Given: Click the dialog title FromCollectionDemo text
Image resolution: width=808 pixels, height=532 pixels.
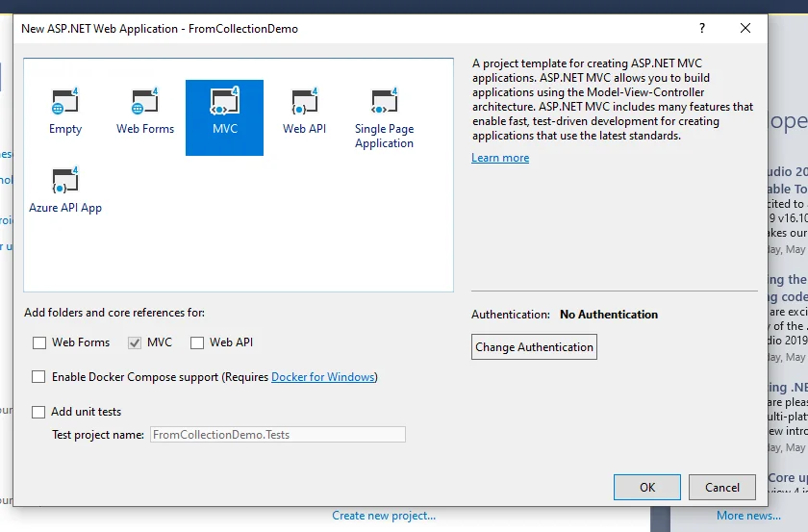Looking at the screenshot, I should (243, 29).
